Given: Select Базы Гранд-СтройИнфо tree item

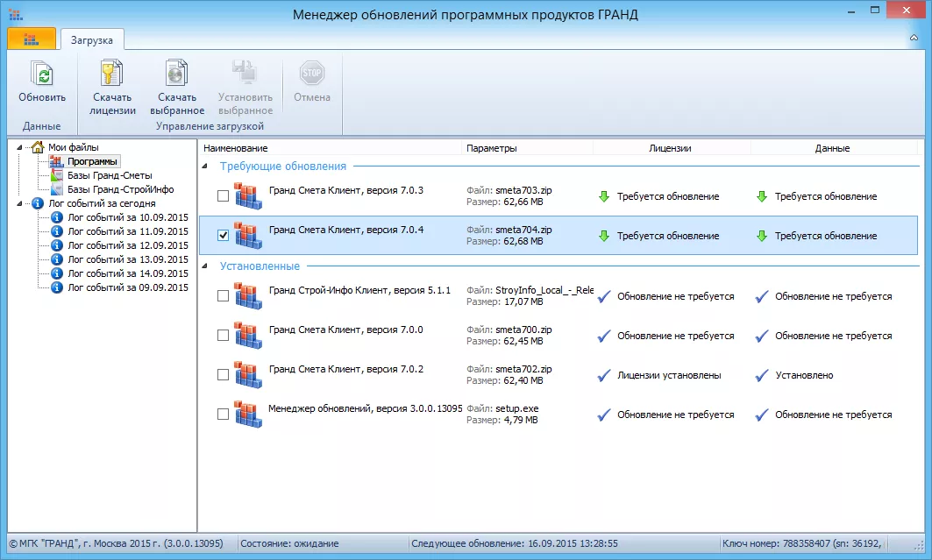Looking at the screenshot, I should pos(121,189).
